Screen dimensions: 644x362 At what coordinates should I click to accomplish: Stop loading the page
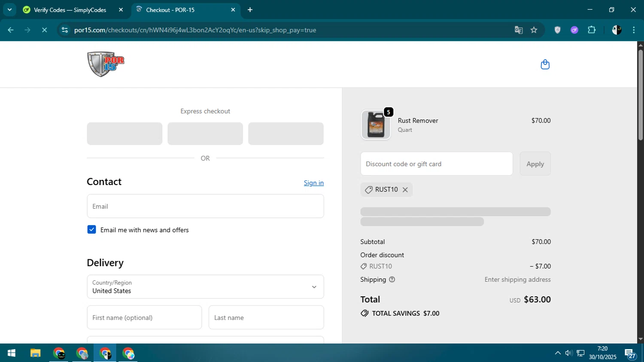point(44,30)
